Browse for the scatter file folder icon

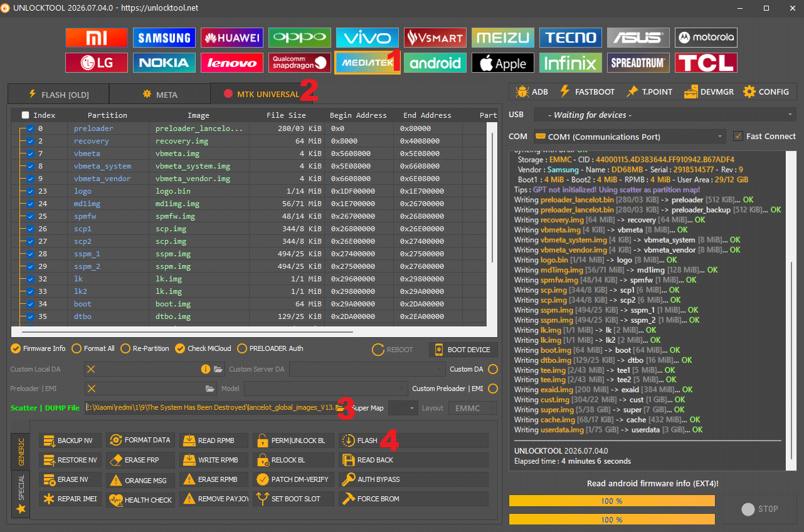[x=340, y=408]
